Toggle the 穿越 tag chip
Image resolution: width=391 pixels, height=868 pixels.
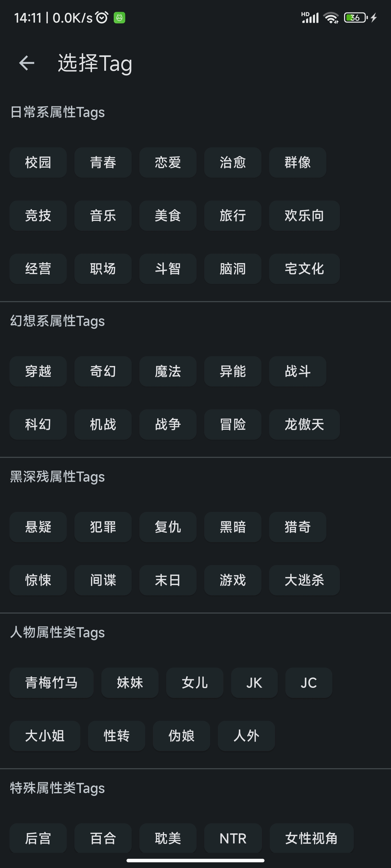click(x=38, y=371)
